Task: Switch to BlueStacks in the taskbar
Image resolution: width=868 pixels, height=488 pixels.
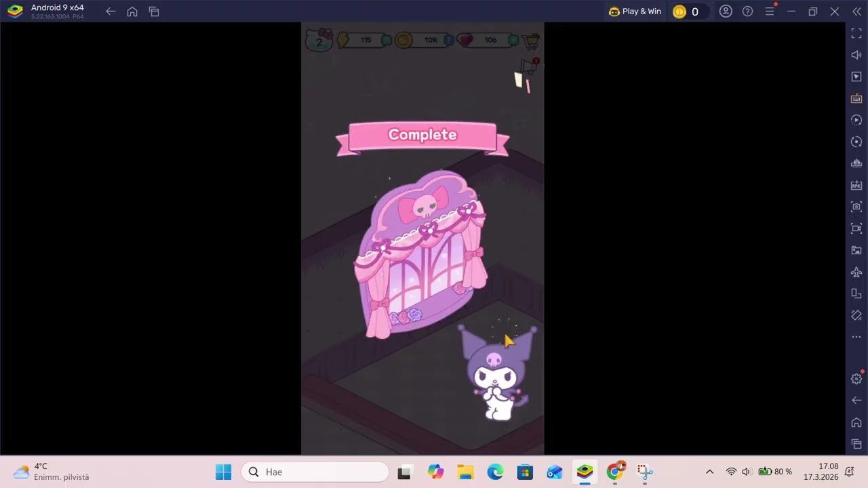Action: 585,472
